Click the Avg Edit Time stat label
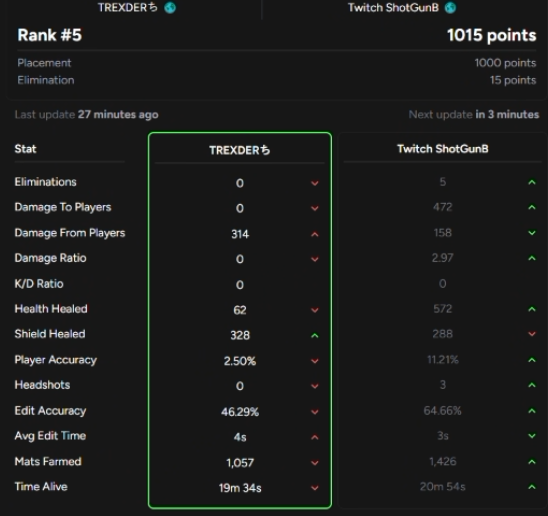The image size is (548, 516). point(50,436)
